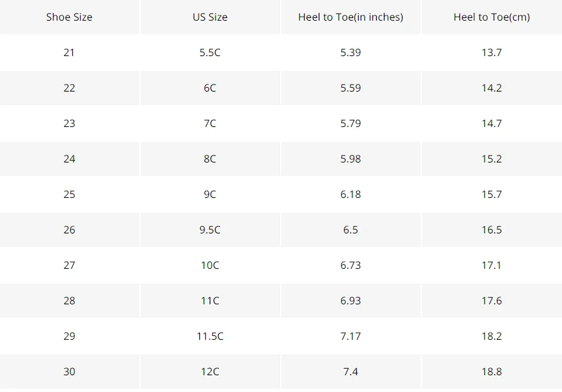Select the 6.18 inches cell

tap(351, 195)
